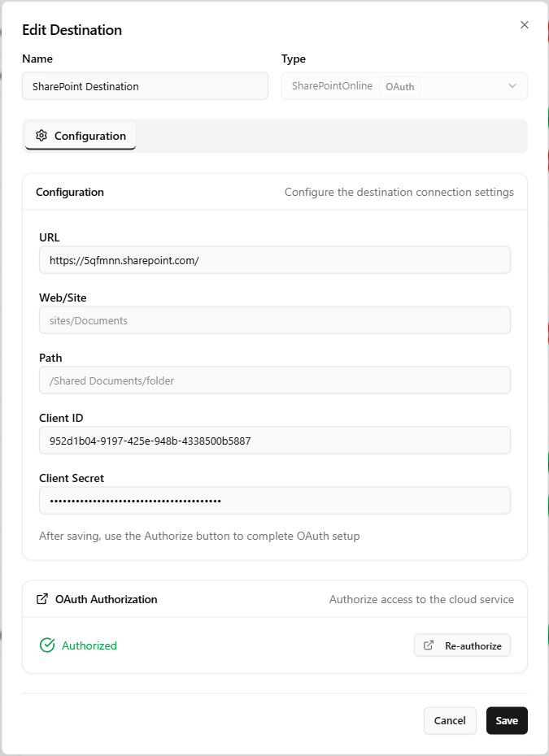Select the Web/Site input field
Viewport: 549px width, 756px height.
(275, 320)
